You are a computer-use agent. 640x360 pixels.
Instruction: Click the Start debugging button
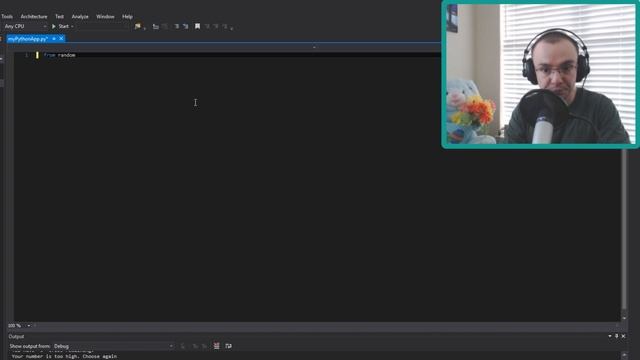point(60,26)
